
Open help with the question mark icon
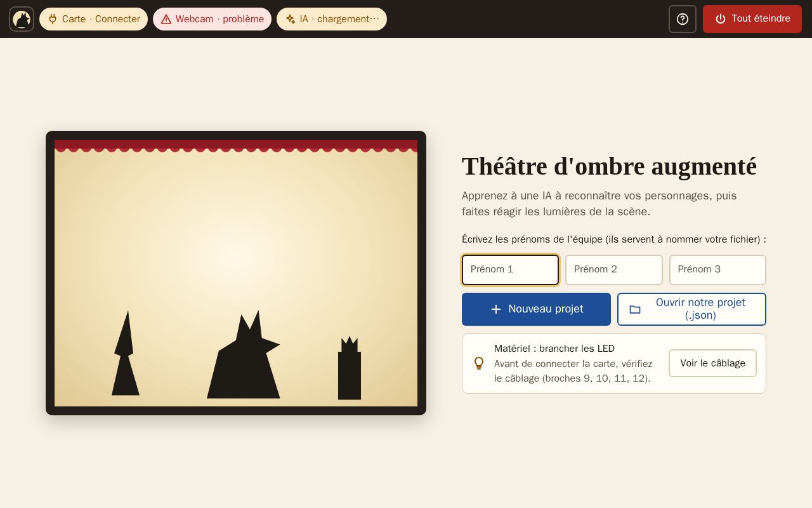pyautogui.click(x=683, y=19)
